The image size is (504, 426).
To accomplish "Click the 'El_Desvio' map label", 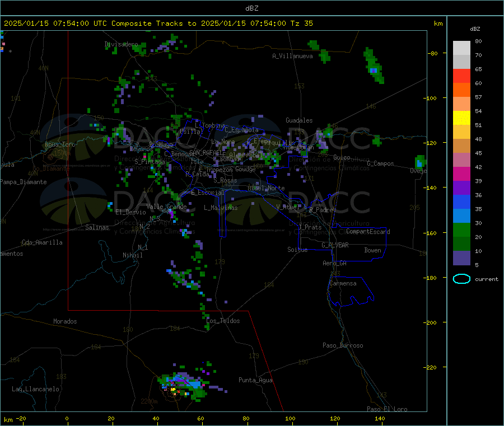I will click(x=131, y=212).
